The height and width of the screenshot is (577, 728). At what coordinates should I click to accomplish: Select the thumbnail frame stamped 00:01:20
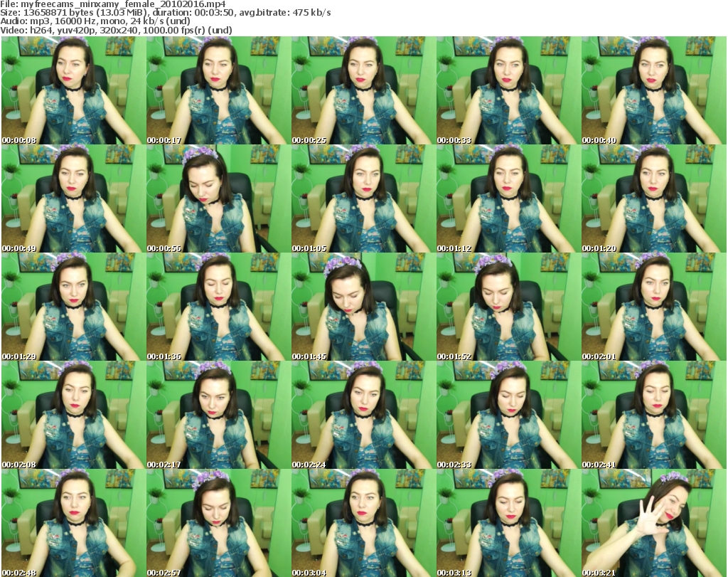click(x=654, y=198)
